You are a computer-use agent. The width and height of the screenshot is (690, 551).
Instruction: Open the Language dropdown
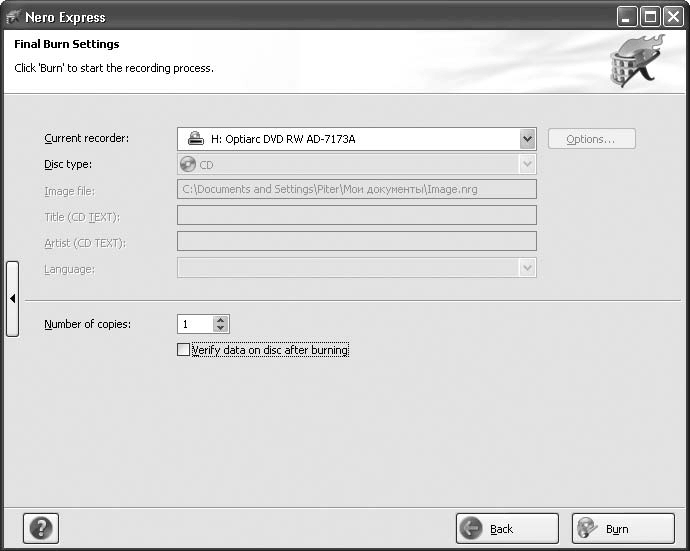(528, 268)
